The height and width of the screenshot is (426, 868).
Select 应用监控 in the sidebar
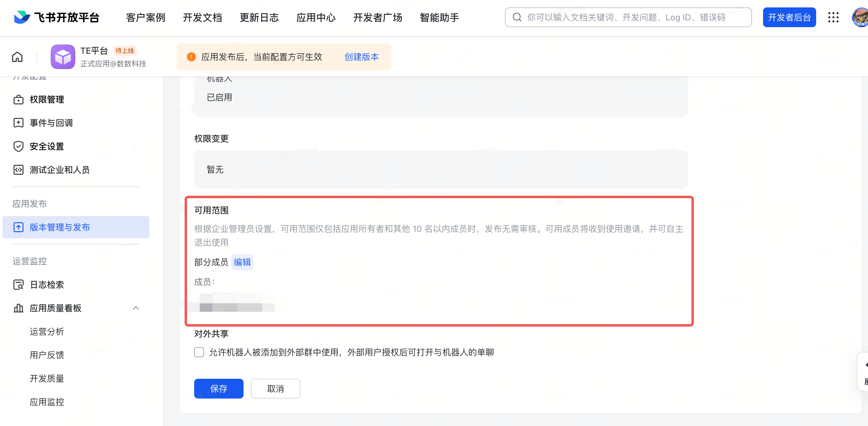coord(47,402)
